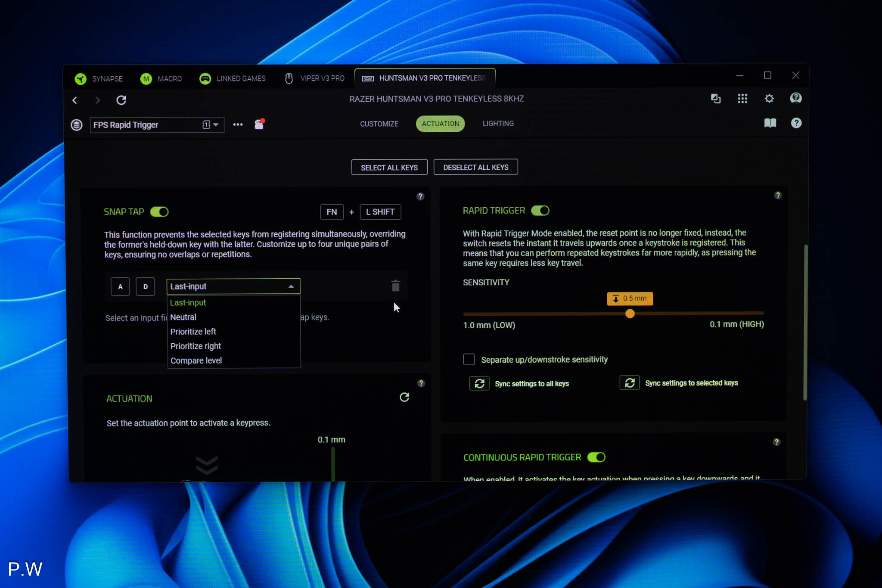Viewport: 882px width, 588px height.
Task: Click sync settings to all keys icon
Action: pos(479,383)
